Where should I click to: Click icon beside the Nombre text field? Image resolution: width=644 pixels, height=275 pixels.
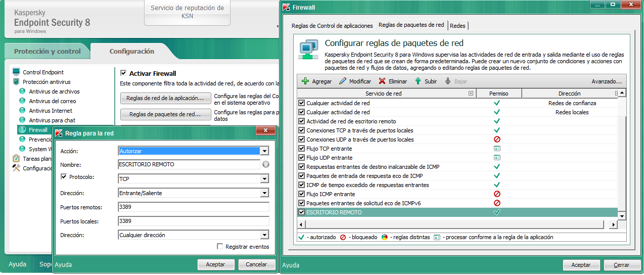pos(265,164)
